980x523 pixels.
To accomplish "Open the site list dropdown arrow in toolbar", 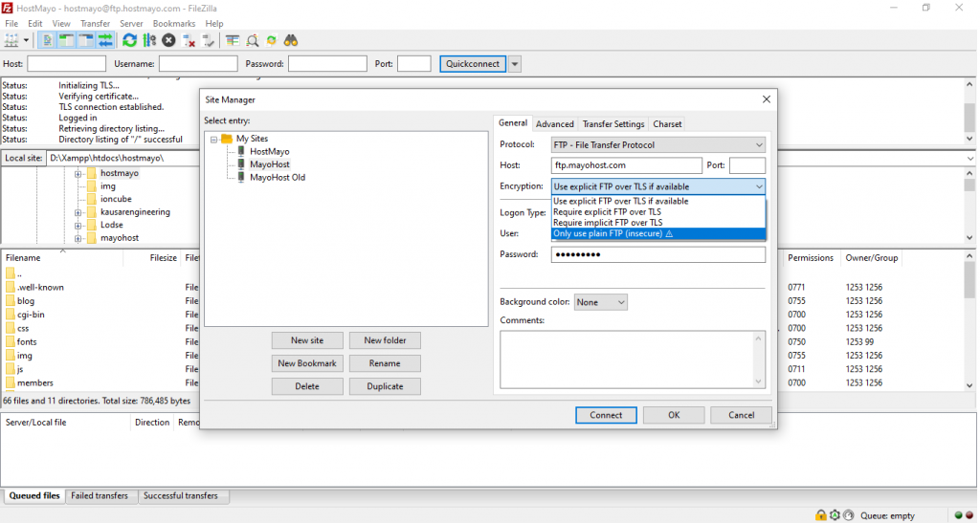I will coord(26,40).
